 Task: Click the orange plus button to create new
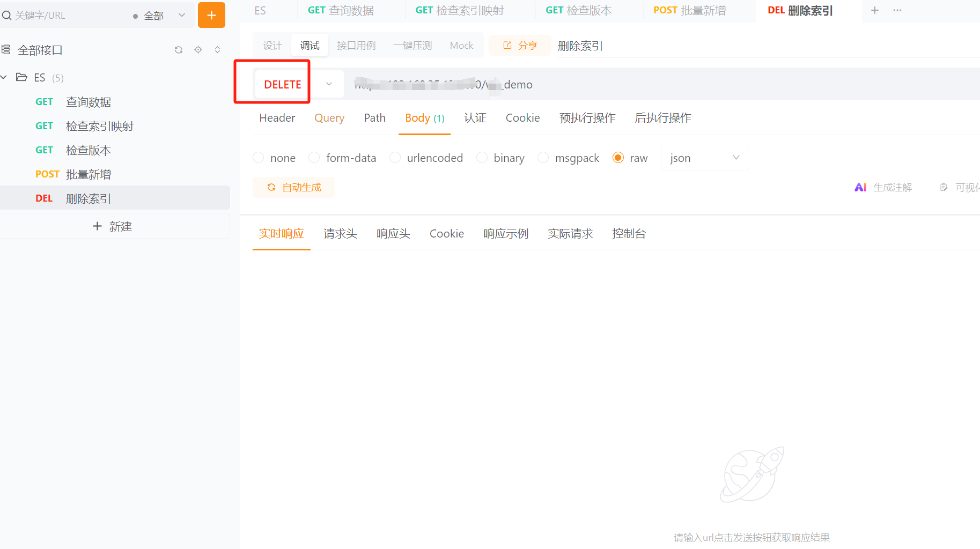211,15
